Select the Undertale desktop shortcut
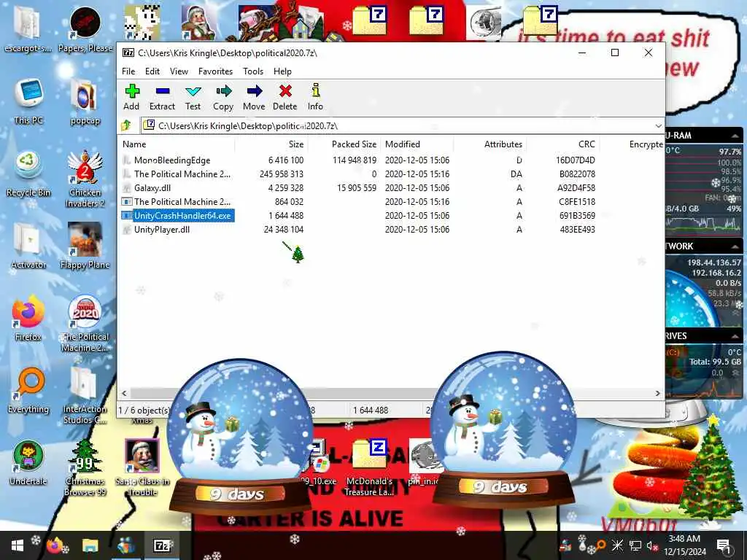Screen dimensions: 747x560 click(x=28, y=462)
